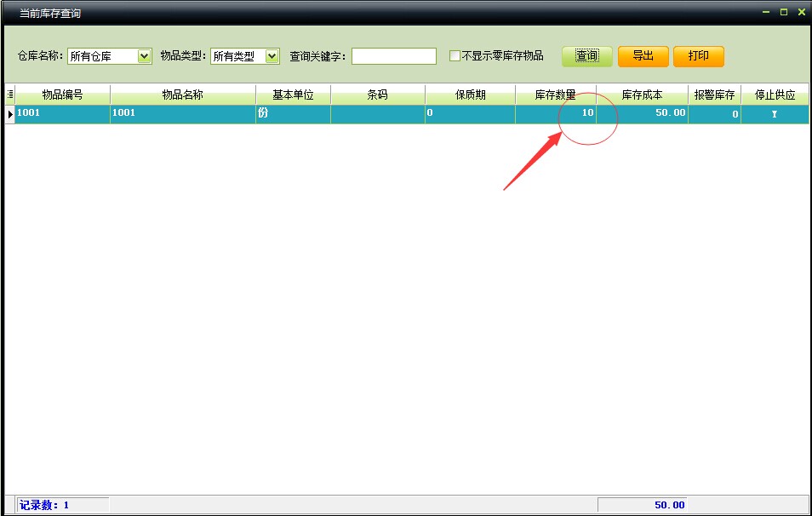Open the grid column selector icon
The image size is (812, 516).
[x=10, y=95]
